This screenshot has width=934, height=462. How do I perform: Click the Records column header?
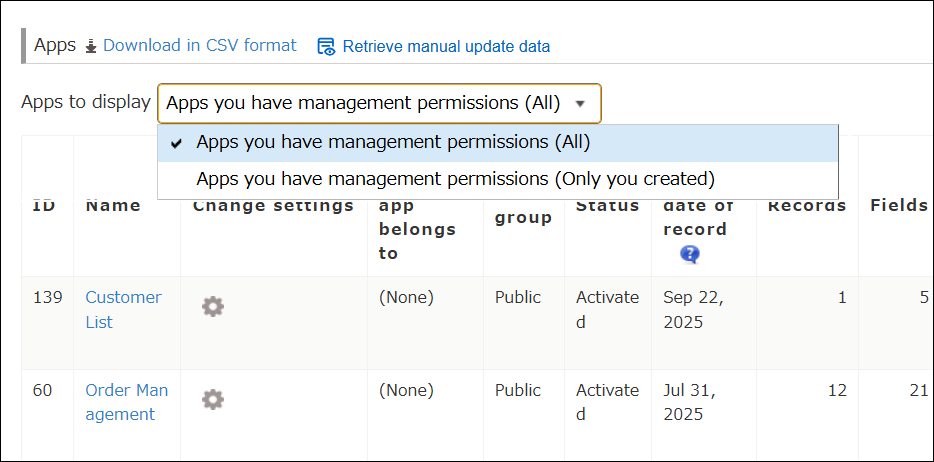[x=806, y=205]
